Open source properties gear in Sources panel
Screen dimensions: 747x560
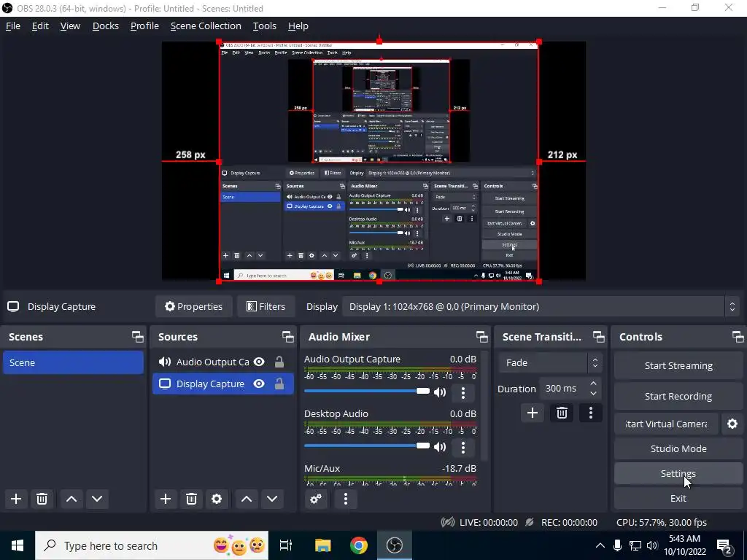click(217, 499)
